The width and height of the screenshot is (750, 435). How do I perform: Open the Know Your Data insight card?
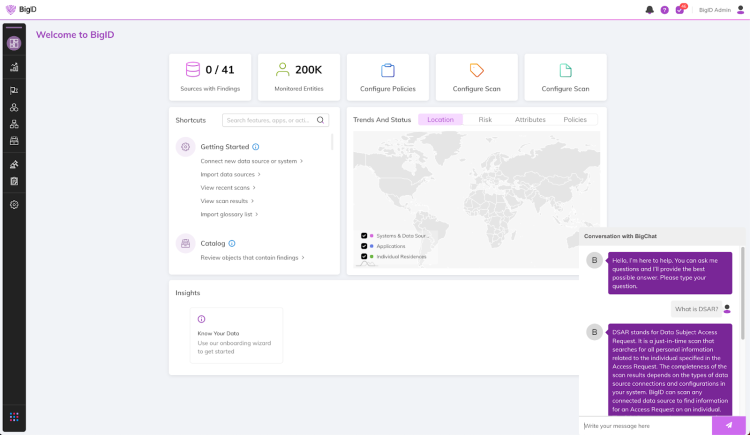click(236, 335)
